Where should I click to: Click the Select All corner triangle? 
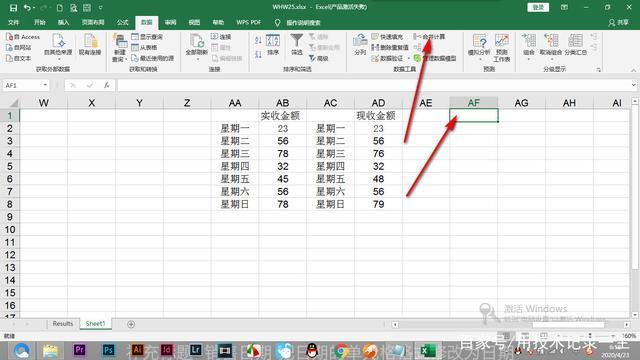pyautogui.click(x=13, y=103)
